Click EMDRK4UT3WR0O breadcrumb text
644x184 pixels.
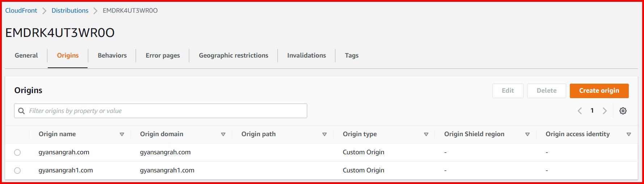pos(130,11)
